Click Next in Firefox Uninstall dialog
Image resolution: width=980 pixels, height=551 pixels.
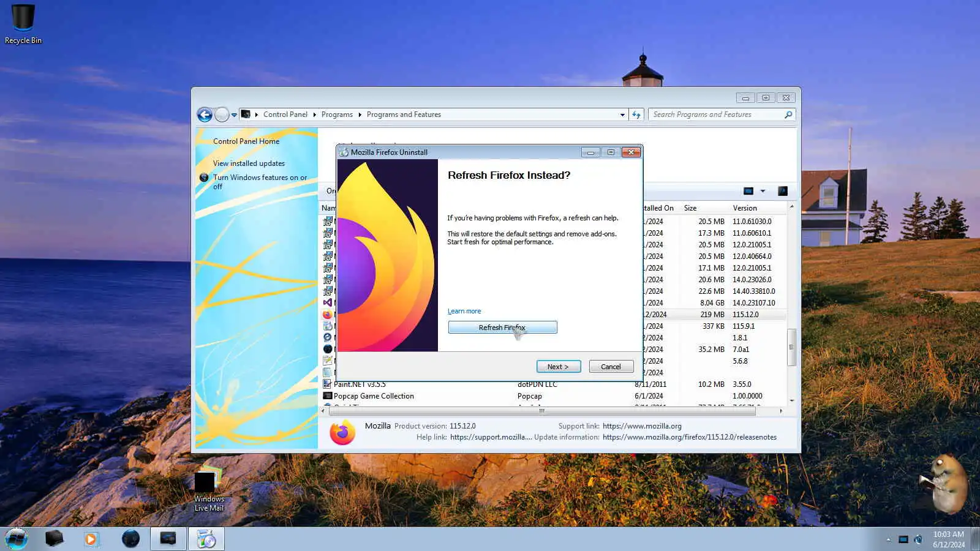[x=558, y=367]
